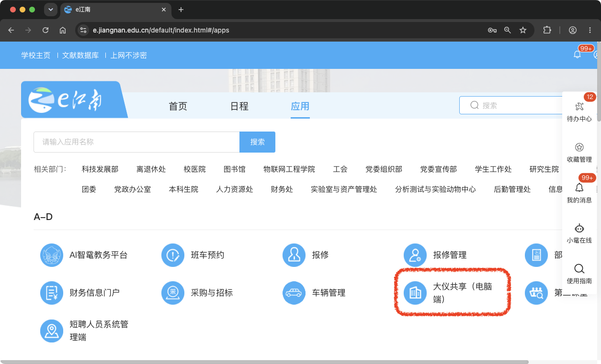Open the 短聘人员系统管理端 location icon

[52, 331]
